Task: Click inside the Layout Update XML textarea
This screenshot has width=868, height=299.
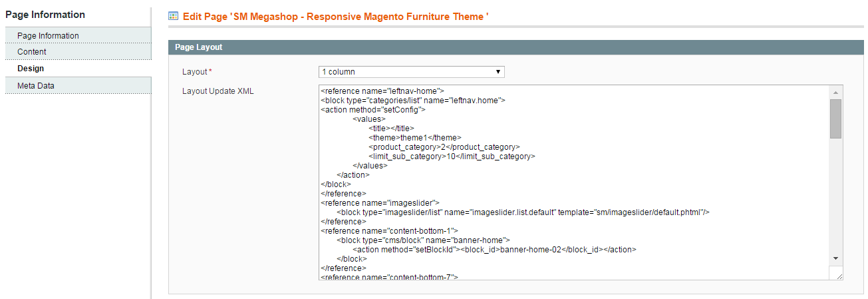Action: tap(573, 182)
